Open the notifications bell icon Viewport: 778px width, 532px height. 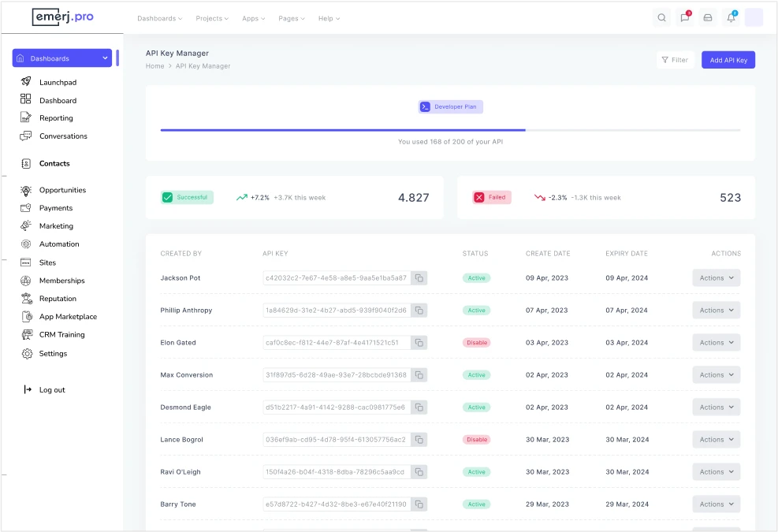(731, 18)
